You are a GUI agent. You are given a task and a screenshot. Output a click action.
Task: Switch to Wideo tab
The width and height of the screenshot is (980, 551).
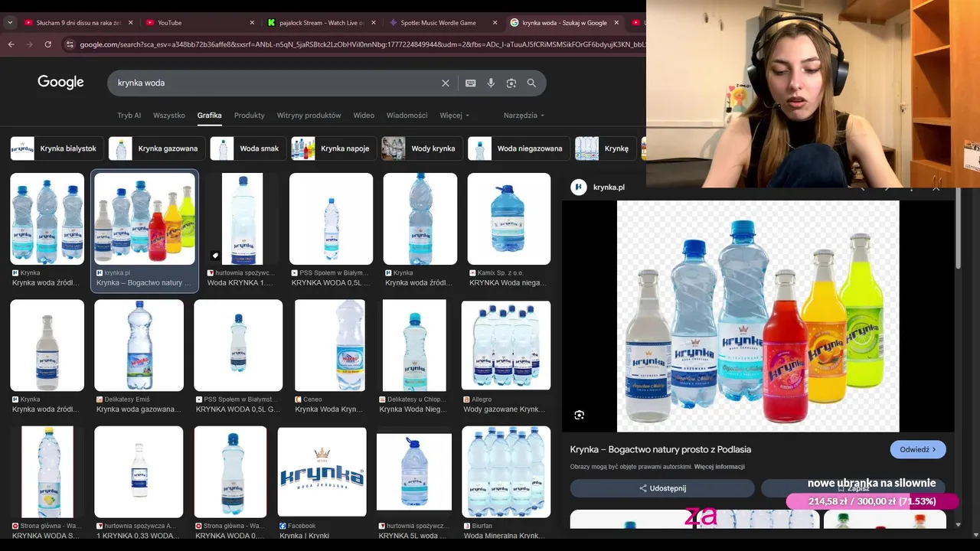click(364, 116)
